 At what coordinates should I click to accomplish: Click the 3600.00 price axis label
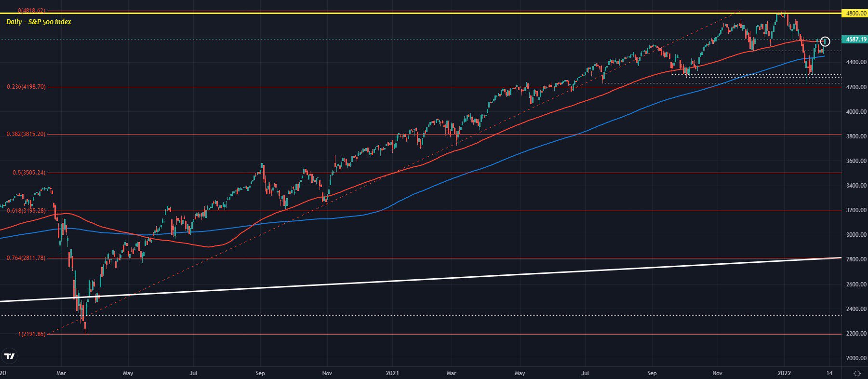tap(856, 161)
